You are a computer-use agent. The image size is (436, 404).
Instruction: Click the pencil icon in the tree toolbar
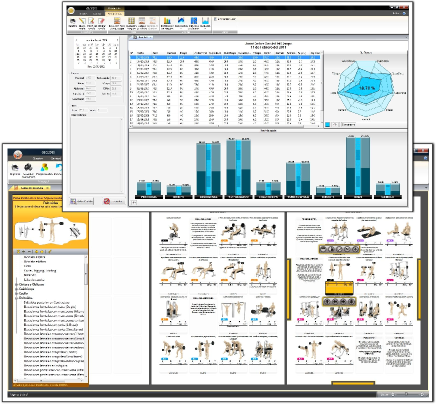[x=50, y=252]
